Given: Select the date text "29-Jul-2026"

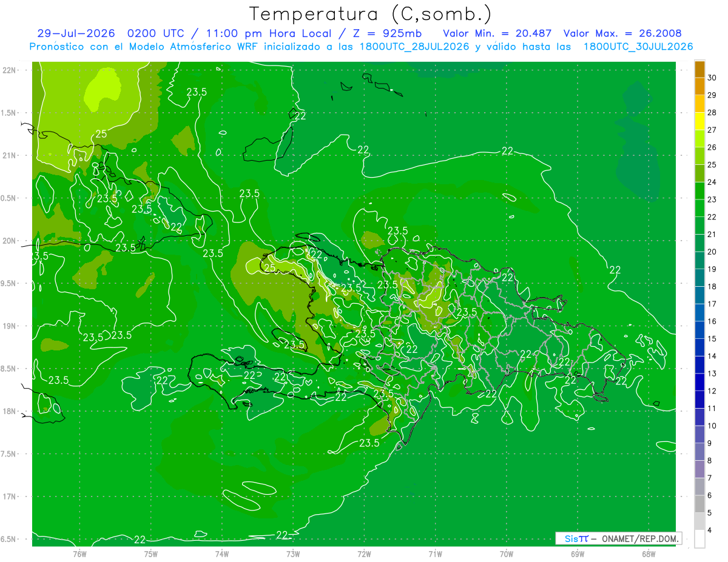Looking at the screenshot, I should tap(76, 33).
